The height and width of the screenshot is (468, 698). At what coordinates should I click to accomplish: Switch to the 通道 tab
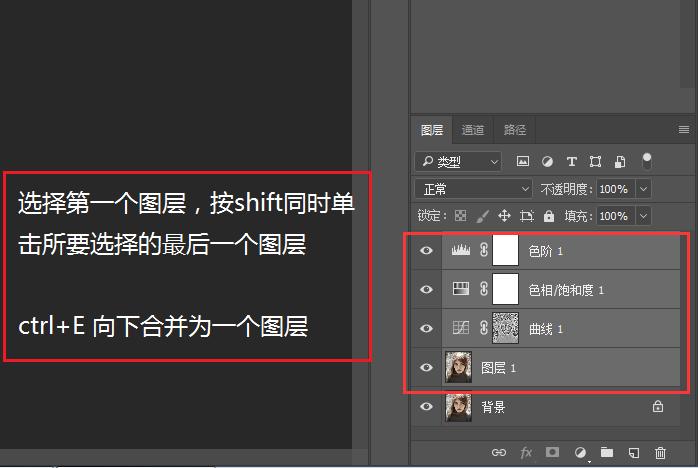click(x=473, y=130)
